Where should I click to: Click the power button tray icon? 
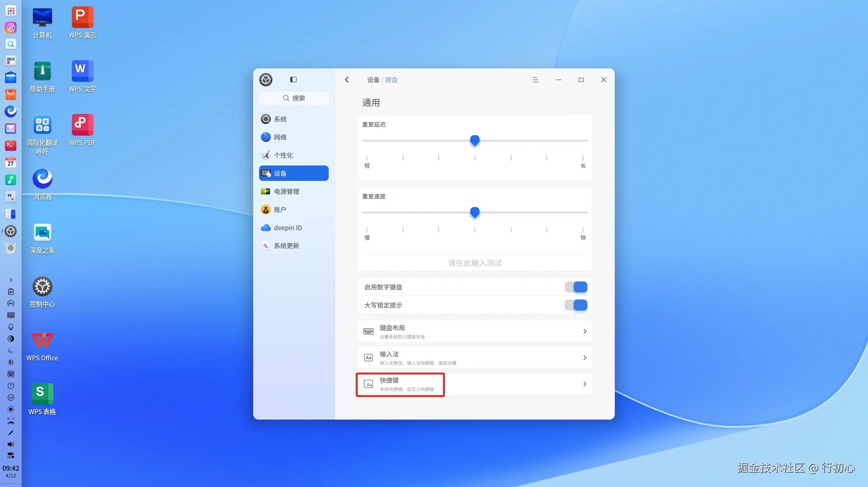click(11, 386)
